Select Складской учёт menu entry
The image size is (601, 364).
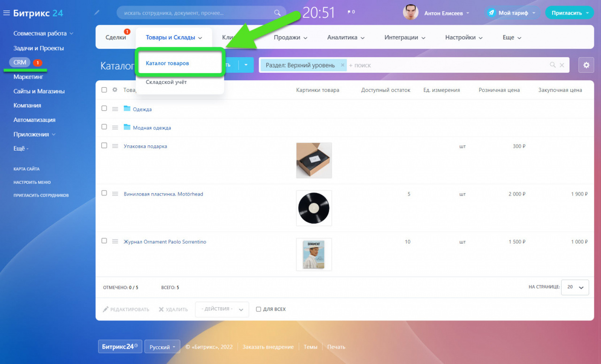[x=166, y=82]
